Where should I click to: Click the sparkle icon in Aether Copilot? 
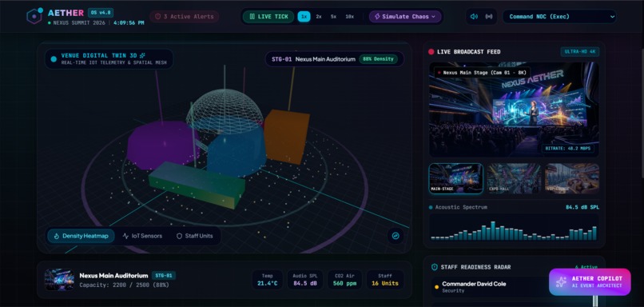coord(561,282)
